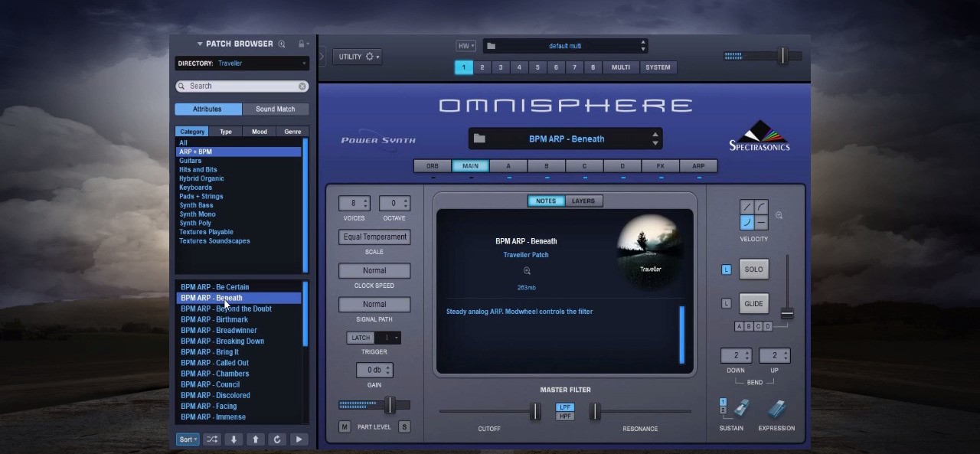This screenshot has width=980, height=454.
Task: Select the highlighted concave velocity curve icon
Action: point(746,222)
